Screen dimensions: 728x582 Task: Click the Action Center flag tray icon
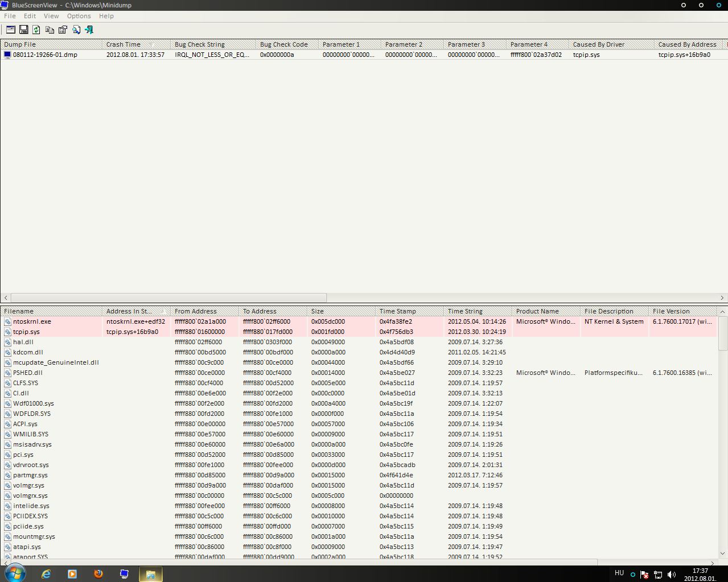(644, 574)
